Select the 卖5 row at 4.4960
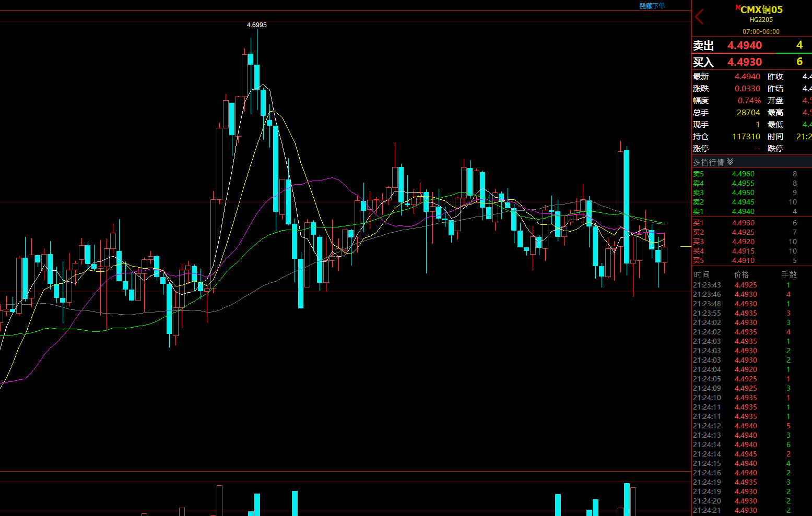The image size is (812, 516). pyautogui.click(x=752, y=174)
